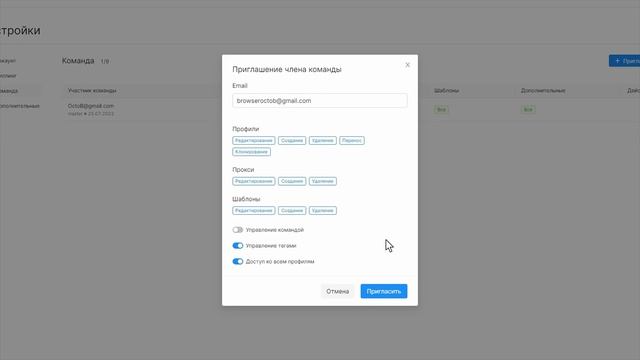The image size is (640, 360).
Task: Enable the Управление командой switch
Action: pos(238,230)
